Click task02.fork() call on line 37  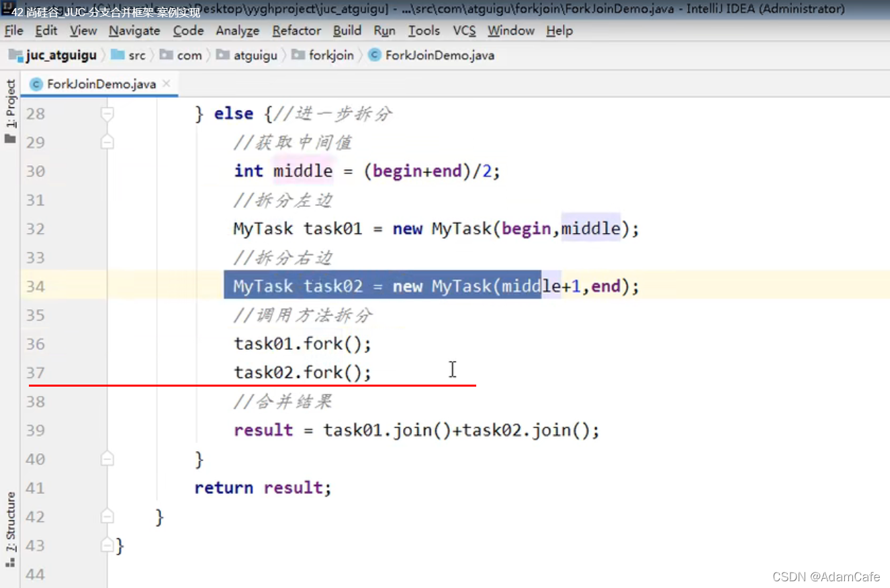coord(302,373)
